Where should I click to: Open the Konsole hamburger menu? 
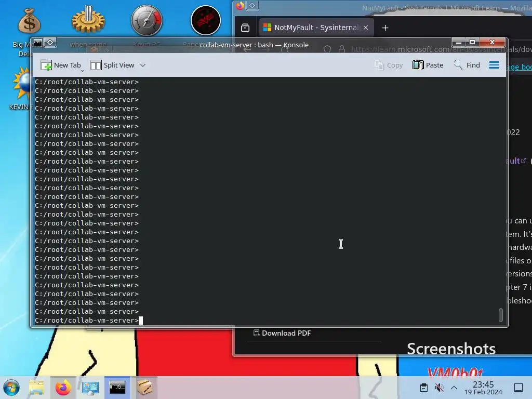[494, 65]
